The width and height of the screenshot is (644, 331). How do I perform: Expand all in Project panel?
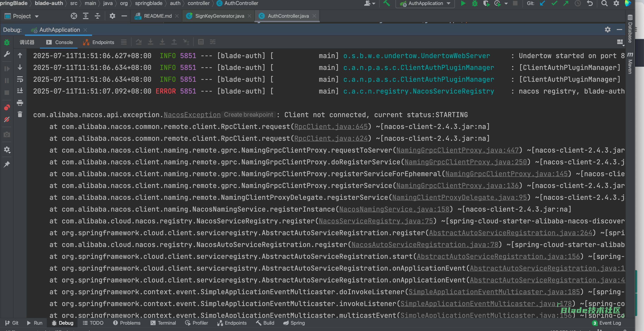click(86, 16)
